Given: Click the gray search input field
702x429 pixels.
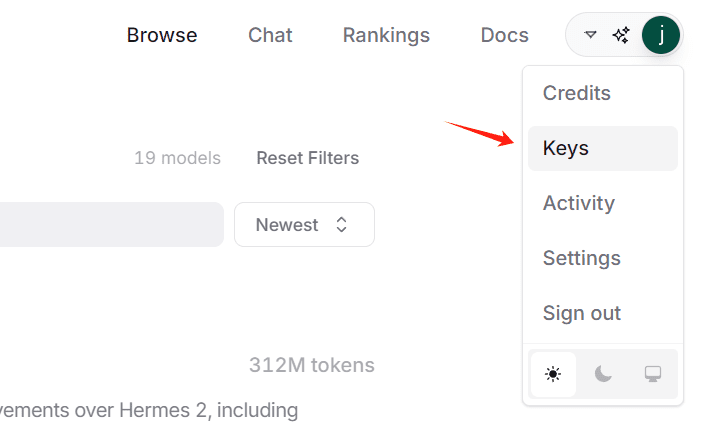Looking at the screenshot, I should (x=111, y=224).
